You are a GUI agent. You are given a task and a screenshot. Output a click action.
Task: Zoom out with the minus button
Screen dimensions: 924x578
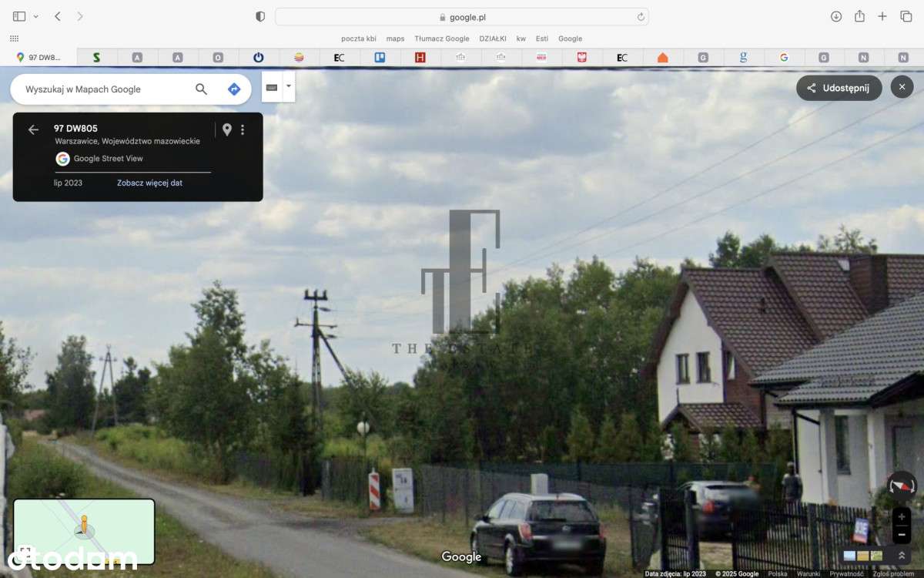902,535
